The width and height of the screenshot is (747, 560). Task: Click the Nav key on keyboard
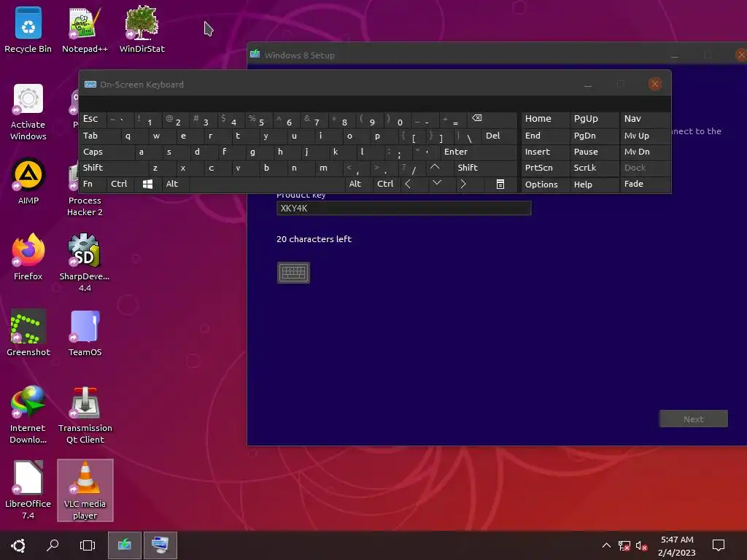[x=645, y=119]
